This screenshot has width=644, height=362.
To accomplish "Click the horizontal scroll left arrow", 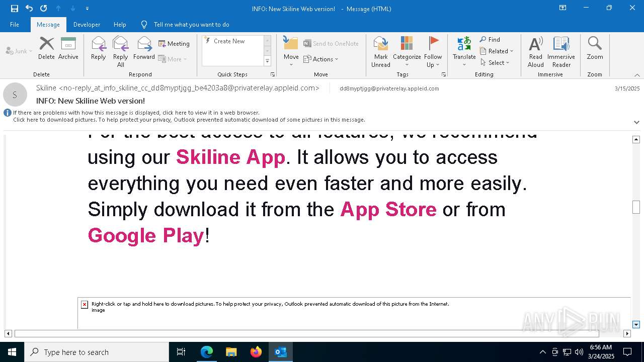I will (x=8, y=333).
